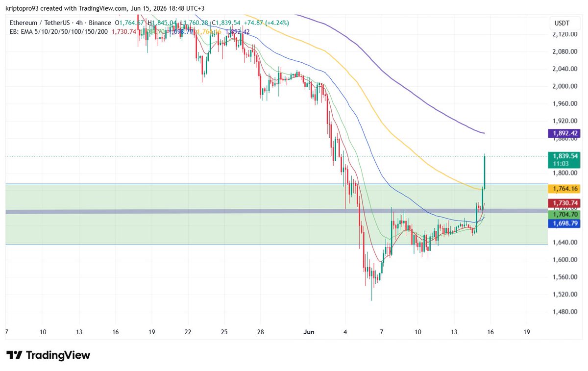The height and width of the screenshot is (371, 588).
Task: Click the EB: EMA 5/10/20/50/100/150/200 indicator label
Action: [60, 31]
